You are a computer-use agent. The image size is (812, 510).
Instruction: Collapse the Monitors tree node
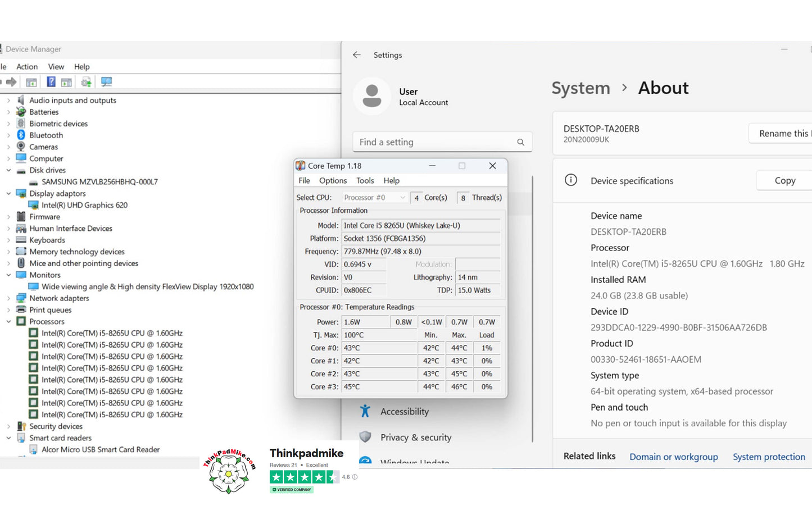[8, 275]
